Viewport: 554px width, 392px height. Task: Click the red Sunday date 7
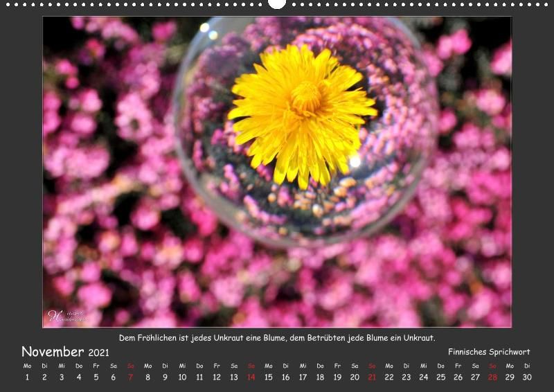point(130,377)
